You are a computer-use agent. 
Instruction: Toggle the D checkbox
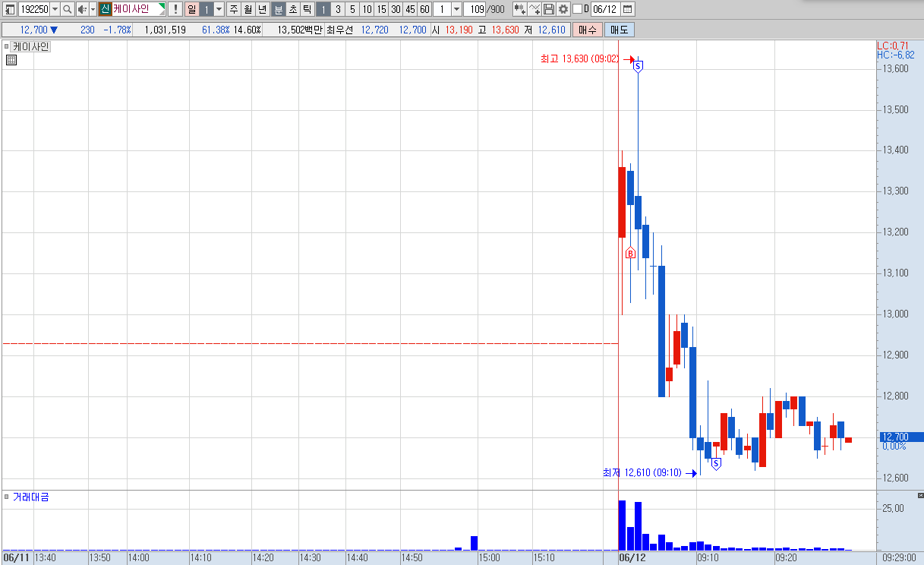pos(577,9)
